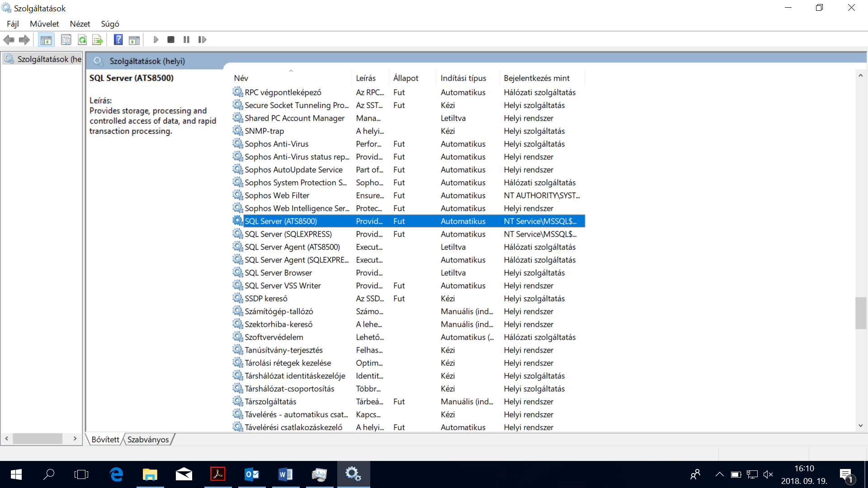Open the Művelet menu
868x488 pixels.
[44, 24]
